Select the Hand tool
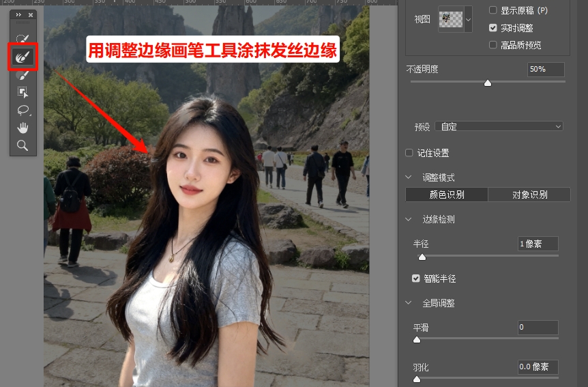The height and width of the screenshot is (387, 588). click(23, 128)
